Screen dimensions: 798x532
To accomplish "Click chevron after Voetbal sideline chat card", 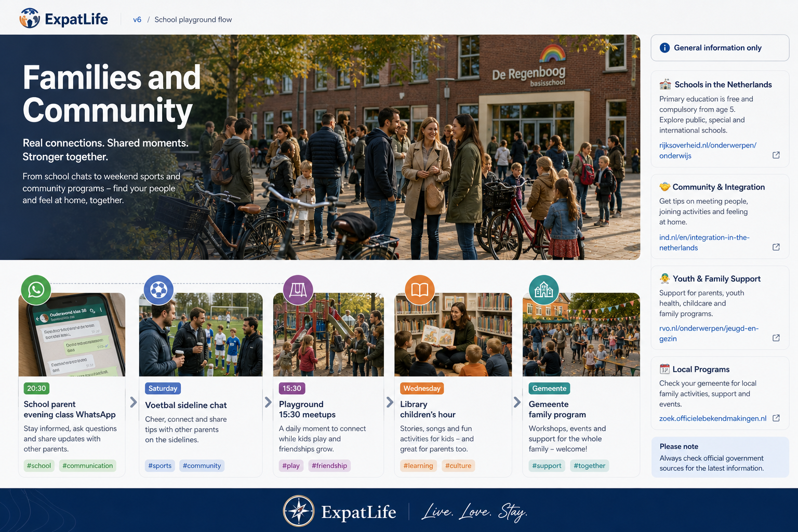I will [x=268, y=402].
